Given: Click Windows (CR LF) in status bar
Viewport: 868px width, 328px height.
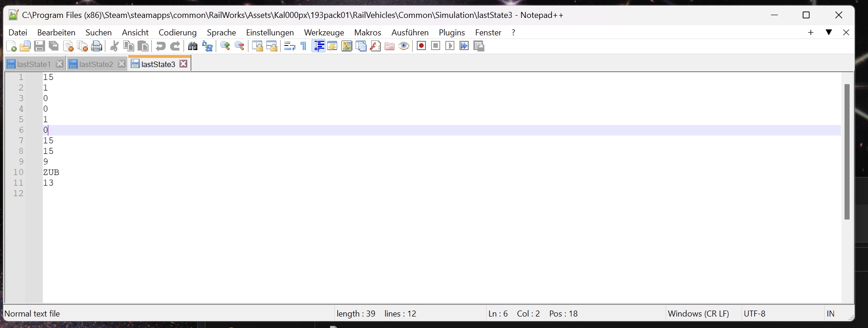Looking at the screenshot, I should (x=698, y=314).
